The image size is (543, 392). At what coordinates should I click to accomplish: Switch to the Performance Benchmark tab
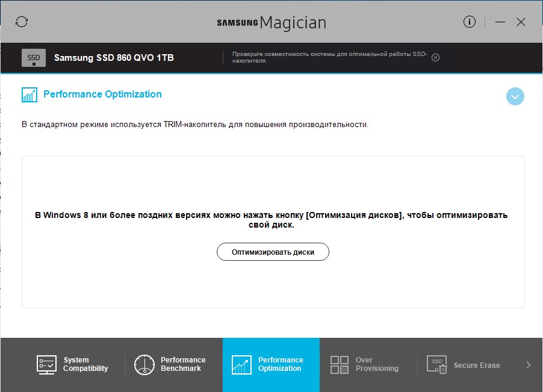(170, 364)
